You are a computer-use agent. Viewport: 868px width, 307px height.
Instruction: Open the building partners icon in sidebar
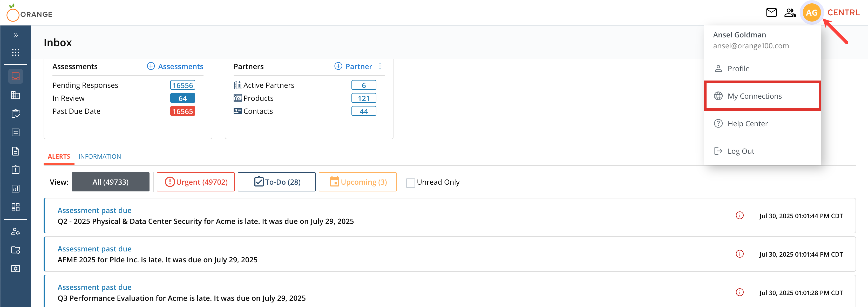pyautogui.click(x=16, y=95)
